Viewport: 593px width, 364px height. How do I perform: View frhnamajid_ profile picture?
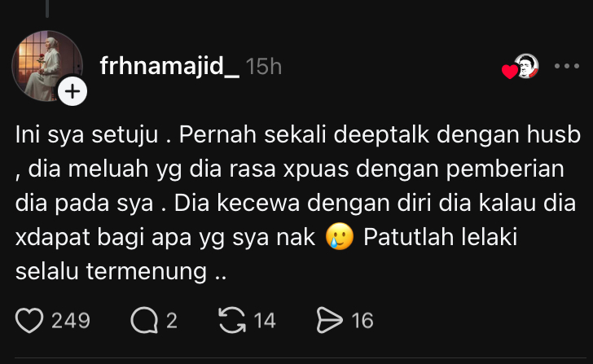pyautogui.click(x=47, y=66)
